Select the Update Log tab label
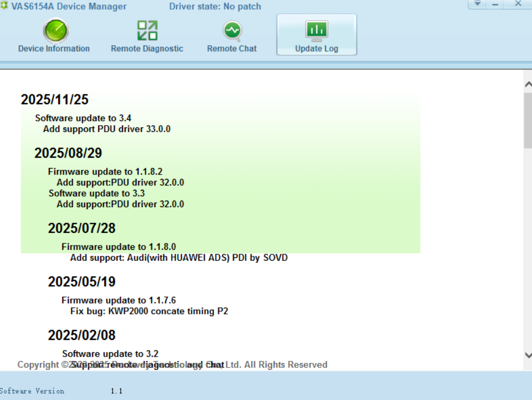Screen dimensions: 532x400 [x=316, y=49]
